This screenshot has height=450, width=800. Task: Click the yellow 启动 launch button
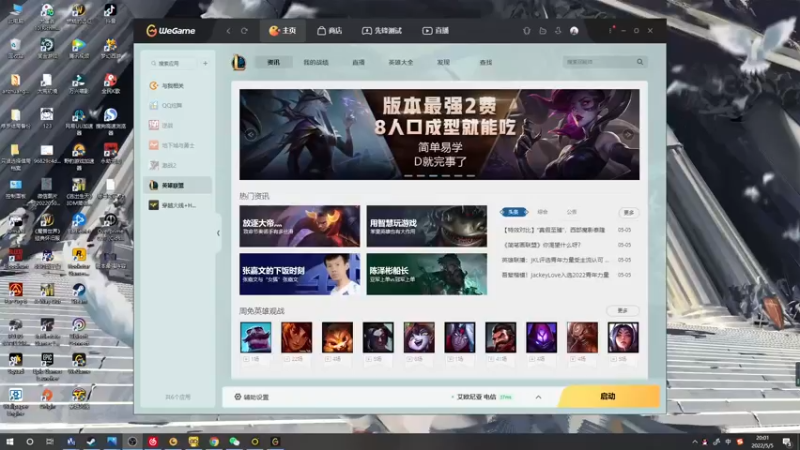tap(608, 396)
